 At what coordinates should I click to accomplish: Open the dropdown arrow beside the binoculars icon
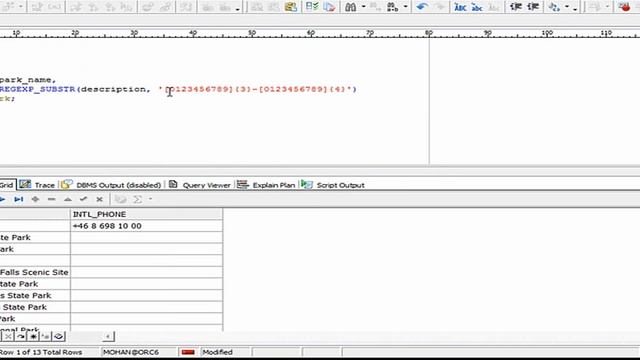pos(363,7)
